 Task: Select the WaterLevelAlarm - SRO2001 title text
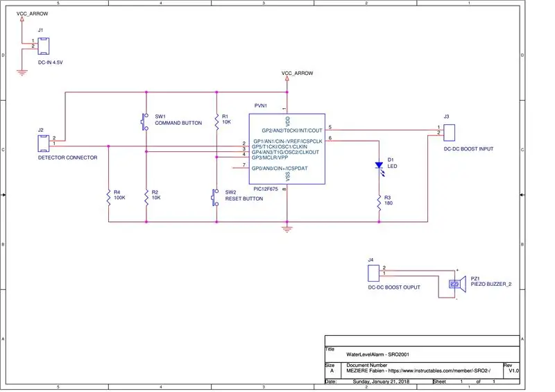(377, 354)
